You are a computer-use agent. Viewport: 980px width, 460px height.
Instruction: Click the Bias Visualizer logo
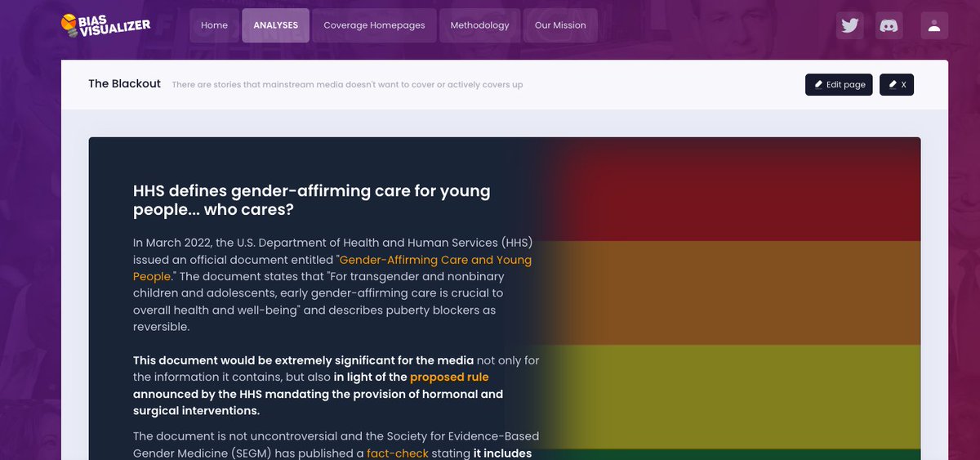[x=106, y=25]
